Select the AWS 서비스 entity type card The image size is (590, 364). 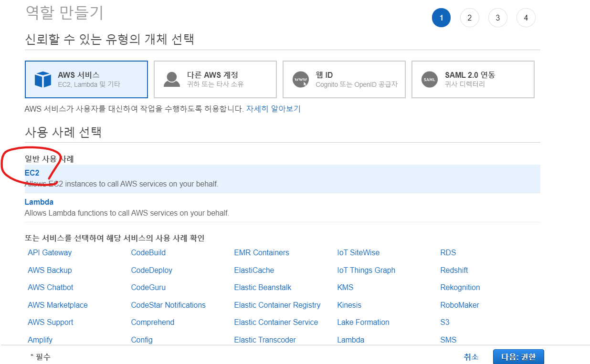tap(86, 79)
